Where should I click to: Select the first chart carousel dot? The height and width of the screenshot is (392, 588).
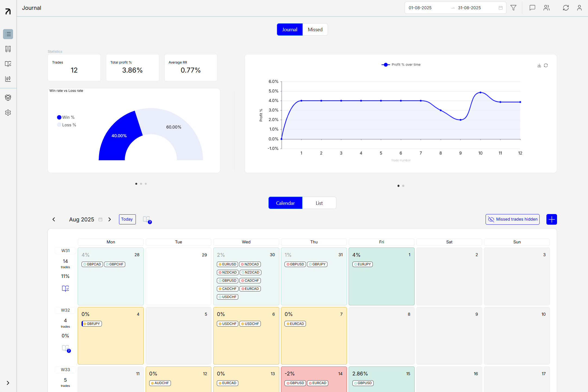(398, 186)
